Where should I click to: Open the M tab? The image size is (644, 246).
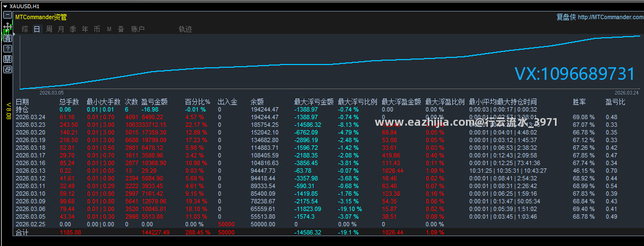coord(109,29)
